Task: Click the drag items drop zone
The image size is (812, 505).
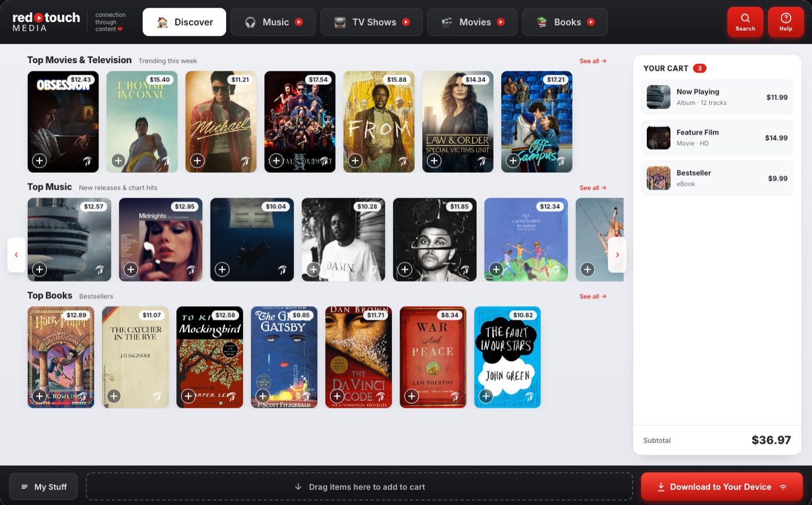Action: (359, 486)
